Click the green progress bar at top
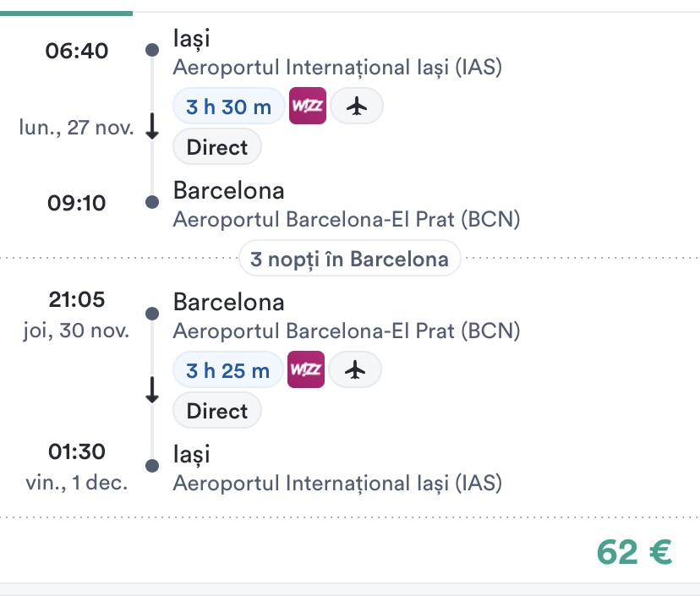700x596 pixels. coord(66,13)
